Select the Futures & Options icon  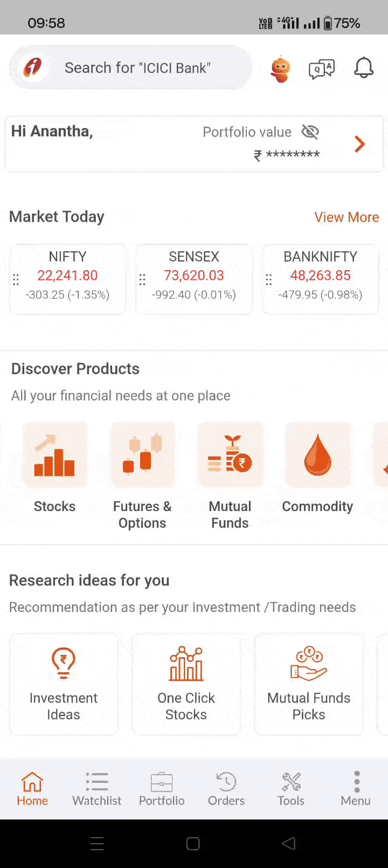click(x=142, y=456)
